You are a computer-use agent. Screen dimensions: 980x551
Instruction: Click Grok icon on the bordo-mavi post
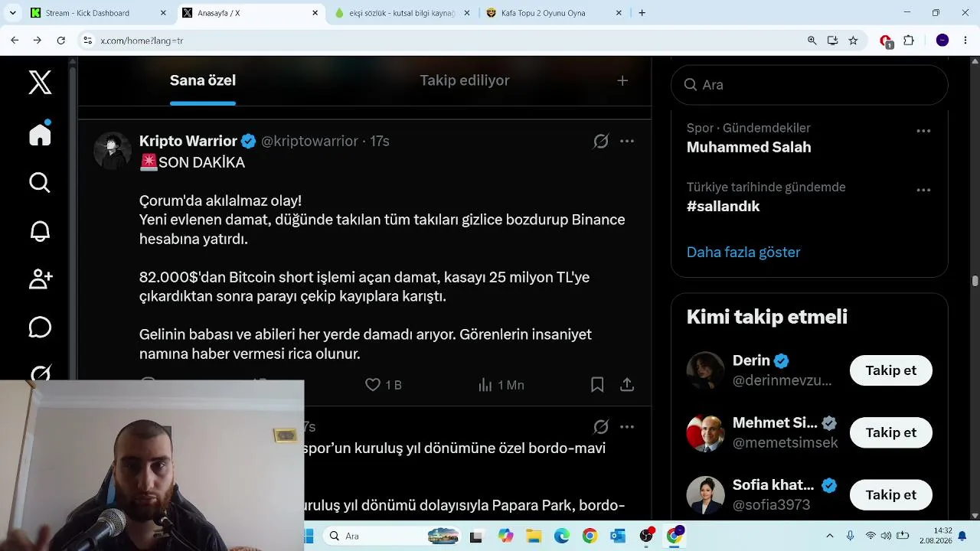[x=601, y=426]
